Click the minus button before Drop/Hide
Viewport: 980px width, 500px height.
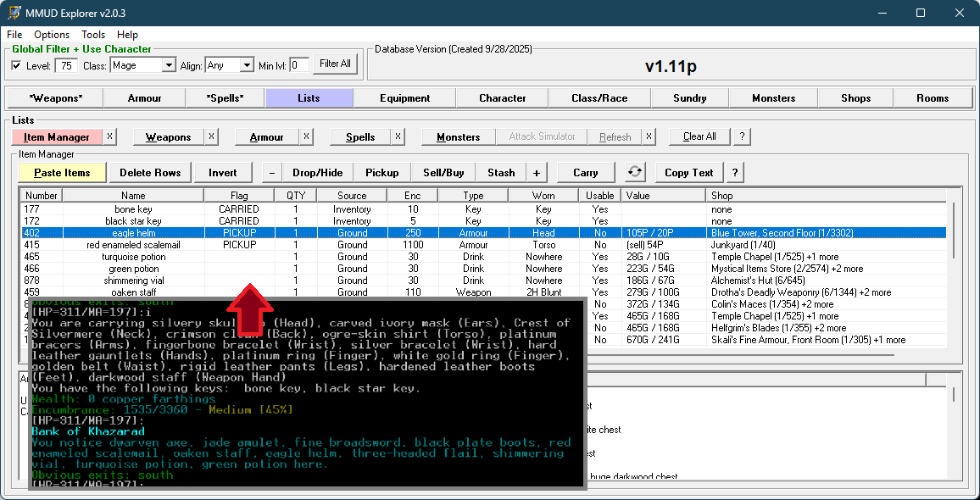(271, 172)
